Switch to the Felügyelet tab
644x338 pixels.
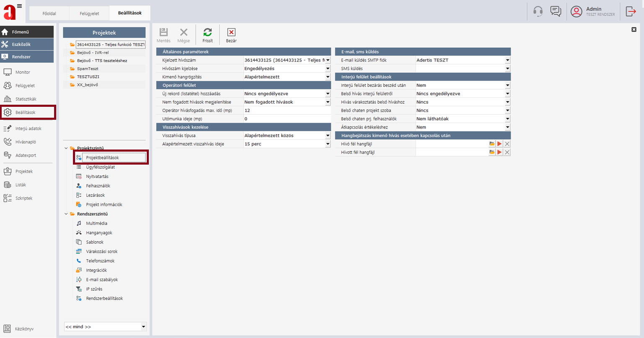pyautogui.click(x=89, y=13)
